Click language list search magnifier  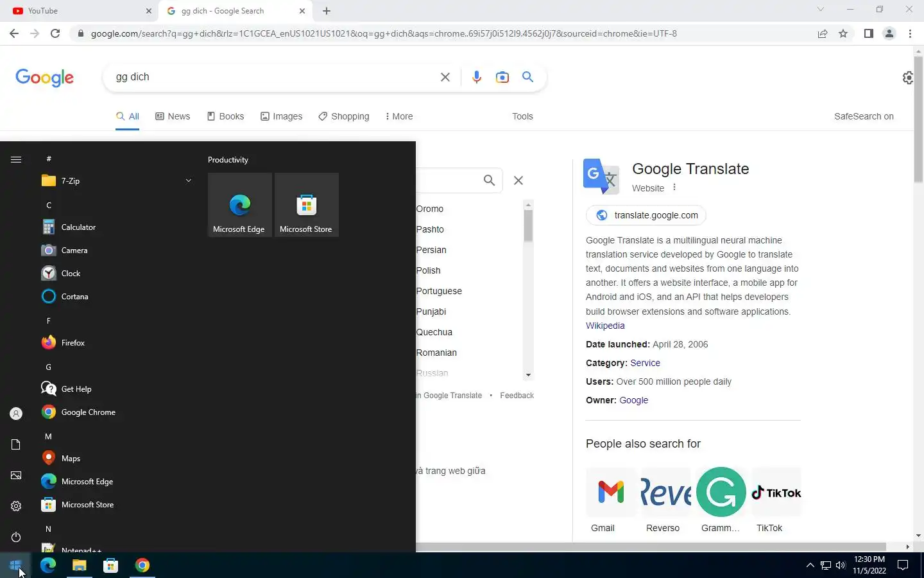click(489, 180)
